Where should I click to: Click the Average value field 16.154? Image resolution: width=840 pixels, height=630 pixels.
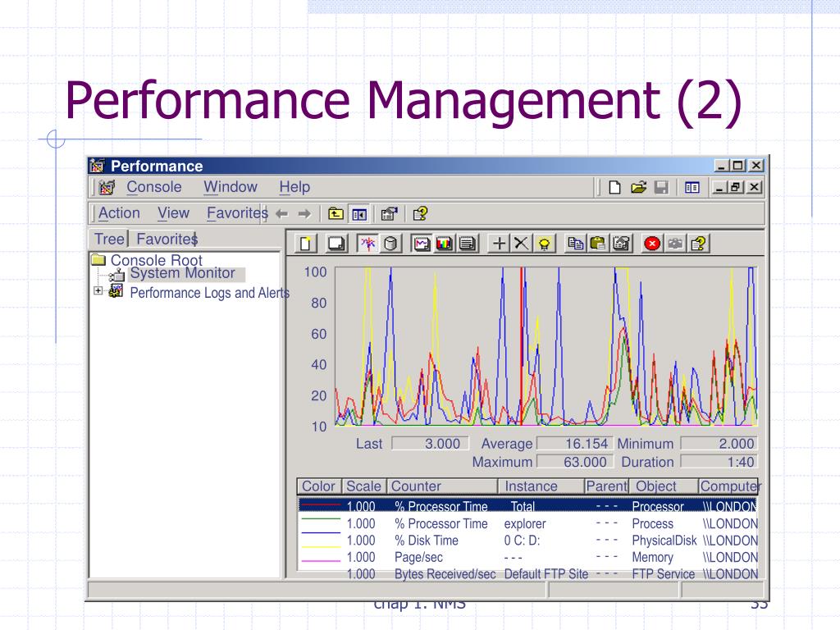pos(575,444)
